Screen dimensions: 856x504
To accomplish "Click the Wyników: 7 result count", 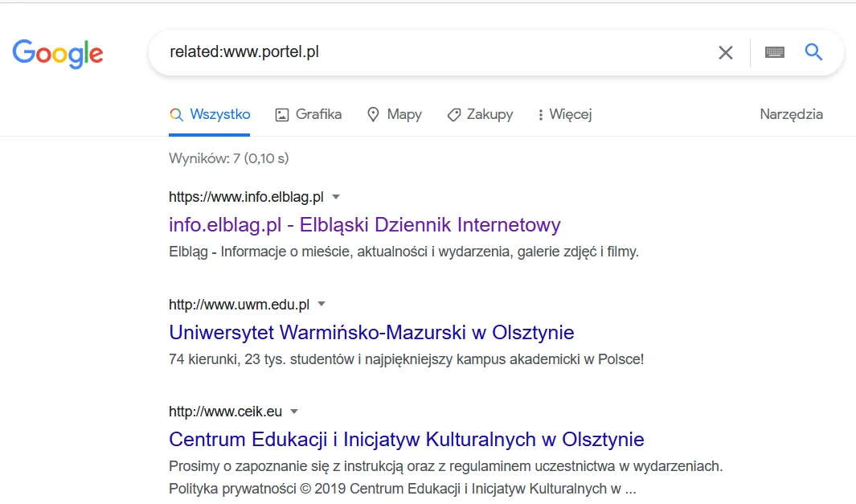I will click(x=229, y=158).
